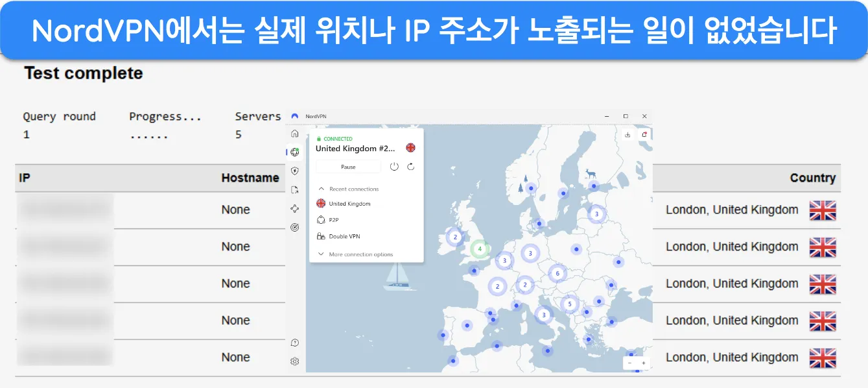Select the 5 server cluster on map

[x=570, y=304]
